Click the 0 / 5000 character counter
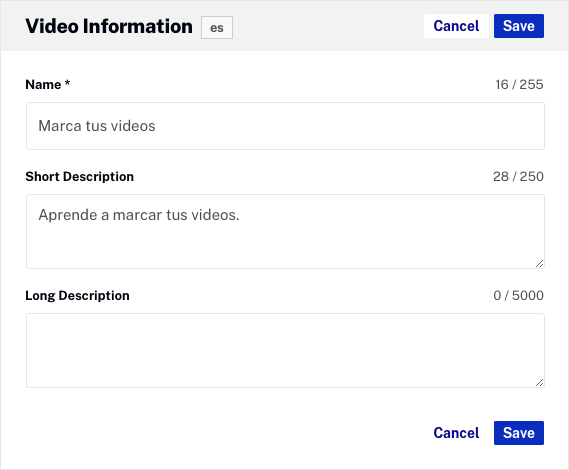 coord(518,295)
